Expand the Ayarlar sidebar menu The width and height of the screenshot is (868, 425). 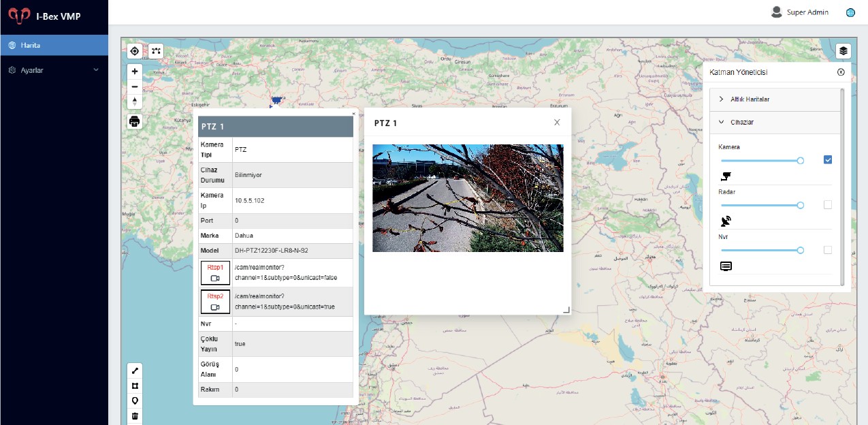[54, 70]
